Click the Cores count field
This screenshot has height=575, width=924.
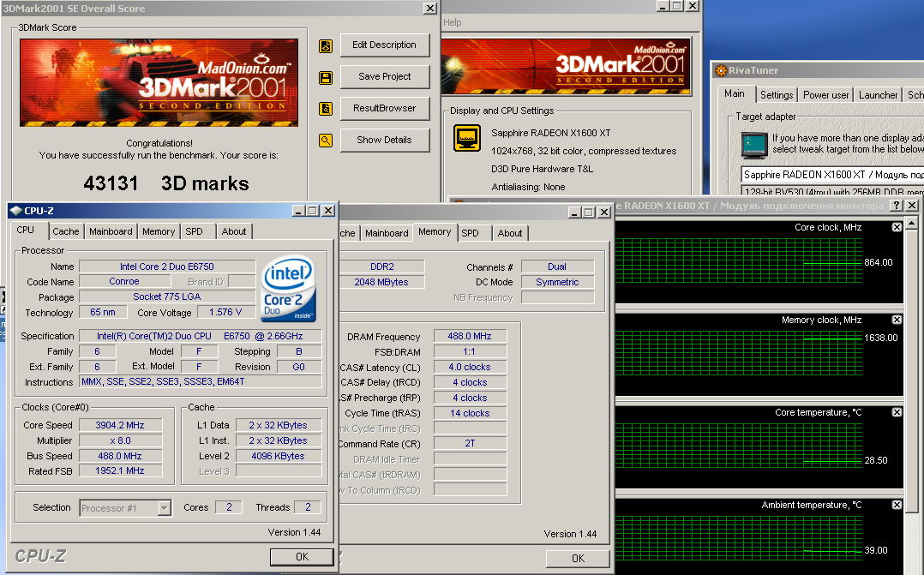(x=229, y=507)
